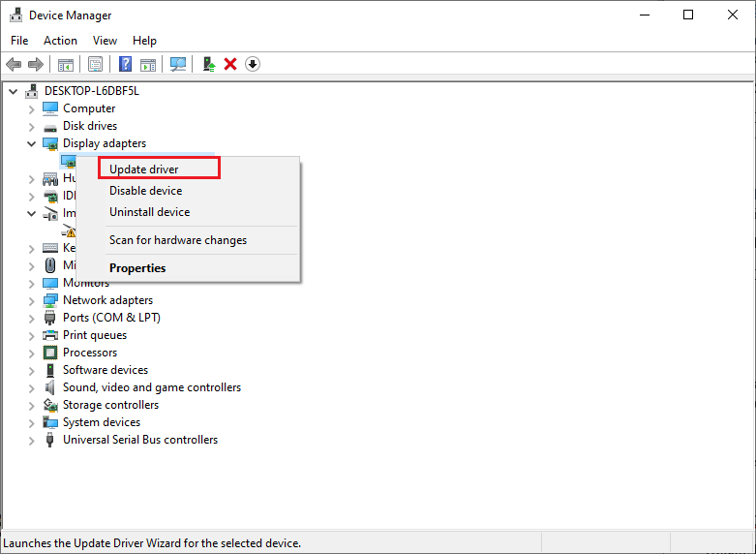
Task: Toggle the action pane toolbar icon
Action: 148,64
